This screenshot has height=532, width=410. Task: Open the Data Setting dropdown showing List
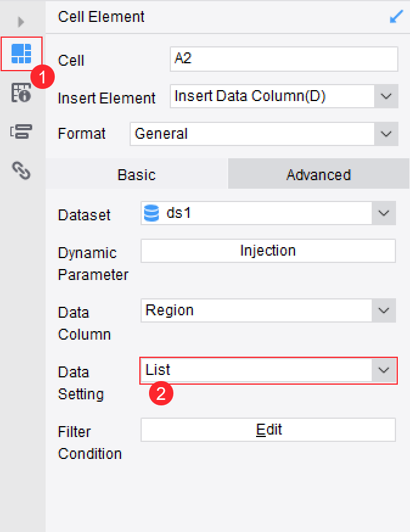268,370
